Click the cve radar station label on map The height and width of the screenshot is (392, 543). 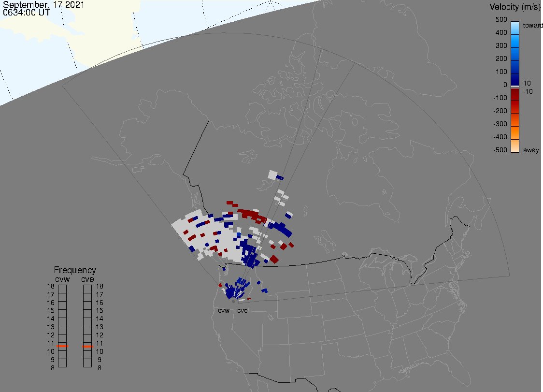242,311
